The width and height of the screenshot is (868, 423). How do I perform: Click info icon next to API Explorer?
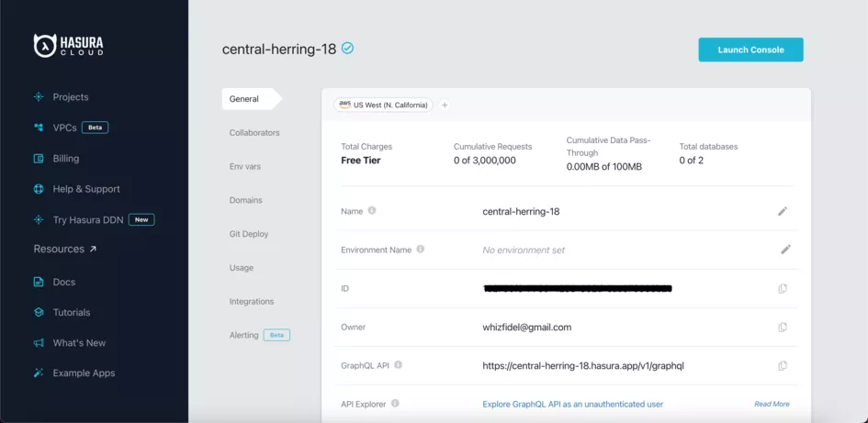395,404
